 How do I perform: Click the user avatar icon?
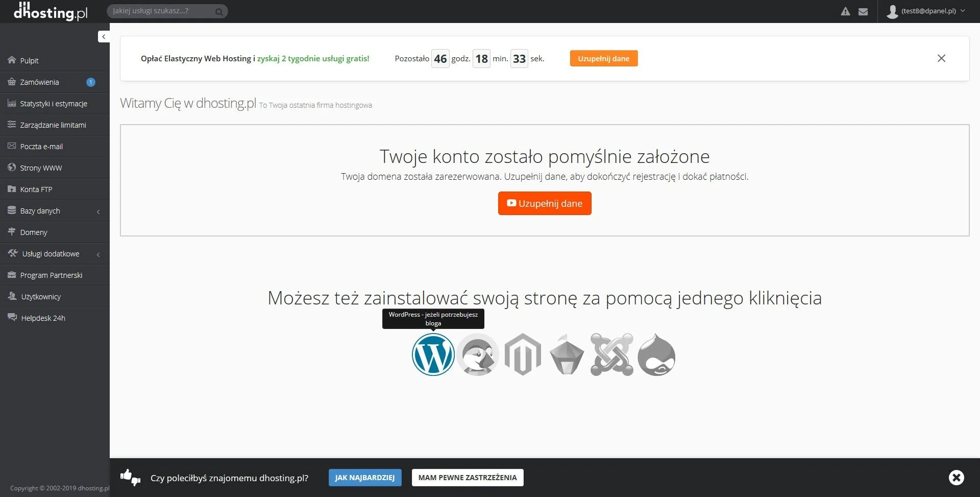point(892,11)
